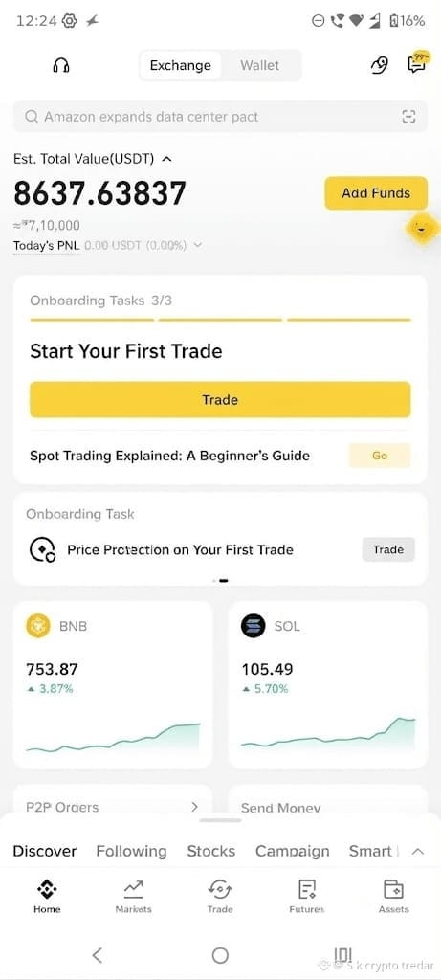
Task: Open the Trade icon in bottom navigation
Action: point(220,888)
